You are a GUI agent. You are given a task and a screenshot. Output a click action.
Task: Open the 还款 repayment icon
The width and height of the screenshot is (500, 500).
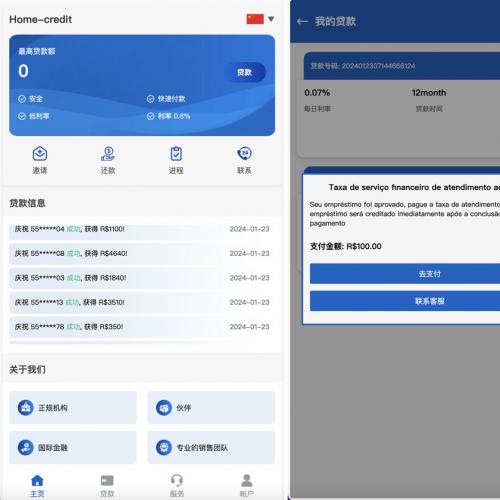108,154
